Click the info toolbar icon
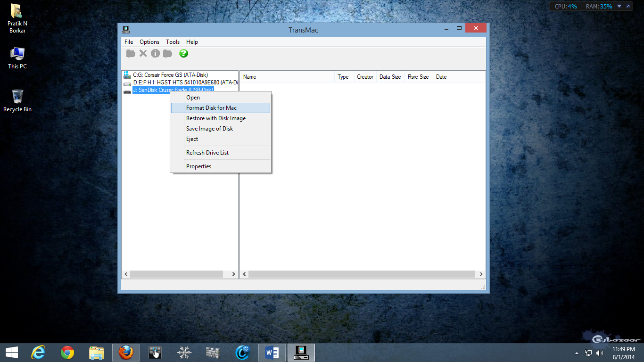Image resolution: width=644 pixels, height=362 pixels. [x=155, y=54]
